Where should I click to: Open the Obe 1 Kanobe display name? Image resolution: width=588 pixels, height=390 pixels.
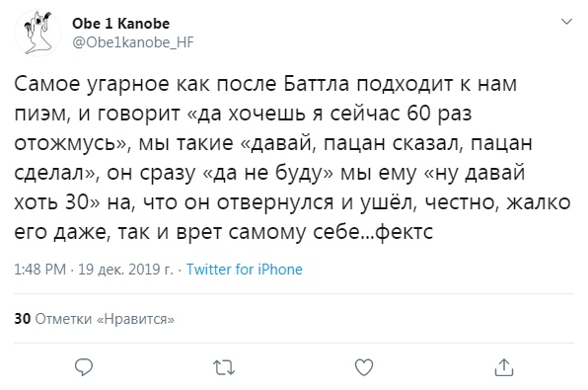coord(120,24)
